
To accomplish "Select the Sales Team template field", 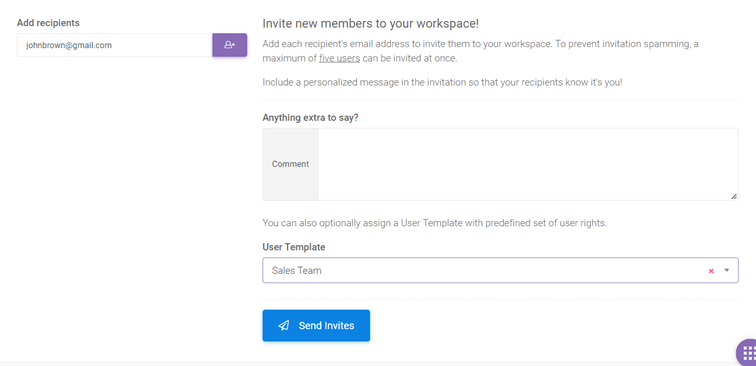I will coord(500,270).
